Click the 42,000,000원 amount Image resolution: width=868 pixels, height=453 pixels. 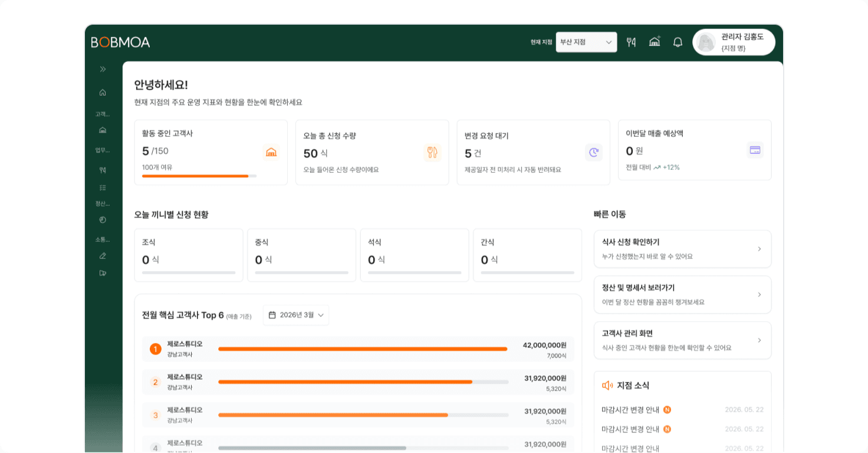point(545,345)
